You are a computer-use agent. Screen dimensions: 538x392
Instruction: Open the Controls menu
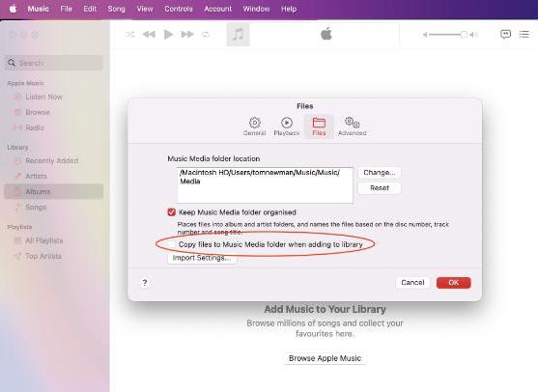[x=179, y=9]
